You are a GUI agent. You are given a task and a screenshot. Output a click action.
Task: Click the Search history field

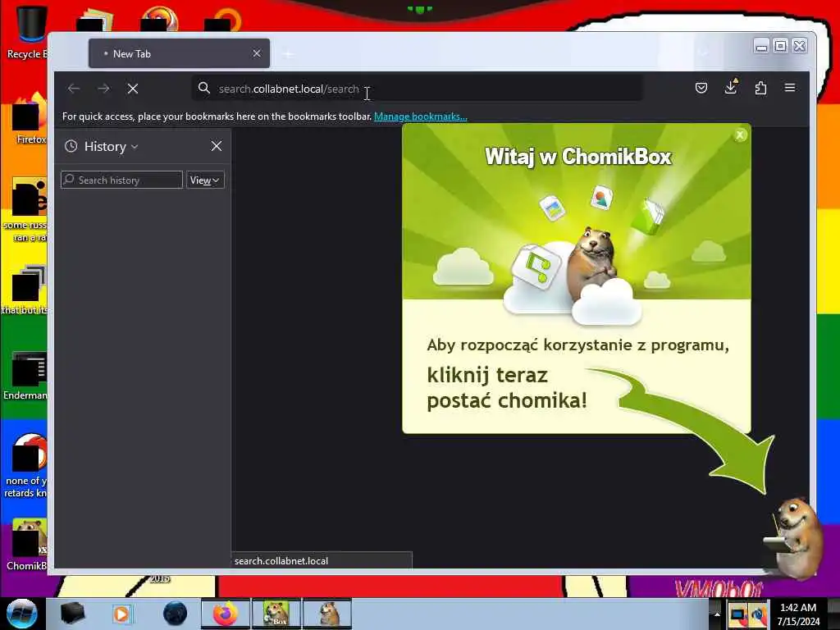click(121, 180)
